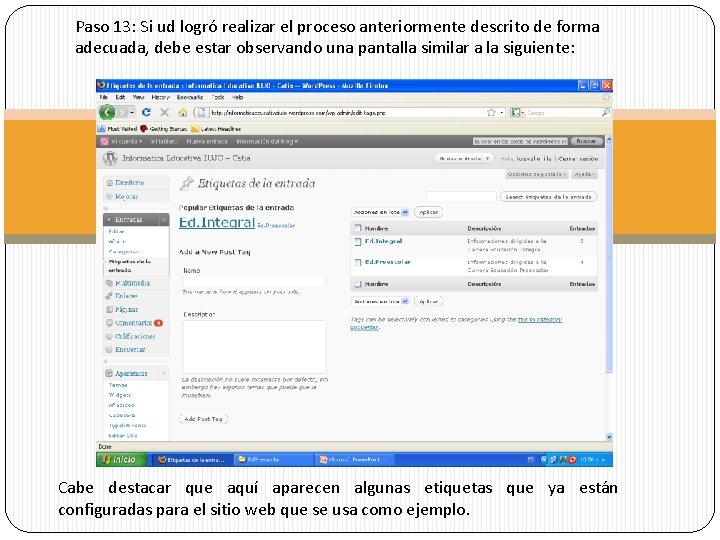Open the Getting Started bookmark
The width and height of the screenshot is (720, 540).
pyautogui.click(x=164, y=129)
